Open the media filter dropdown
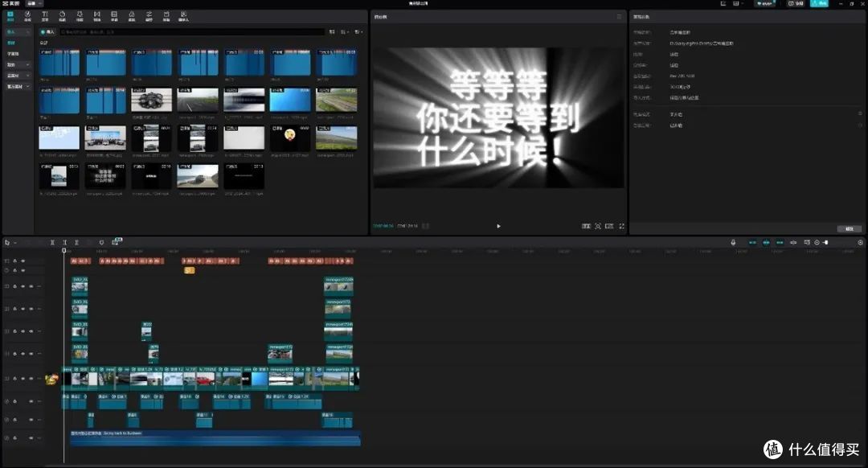Image resolution: width=868 pixels, height=468 pixels. pyautogui.click(x=358, y=32)
